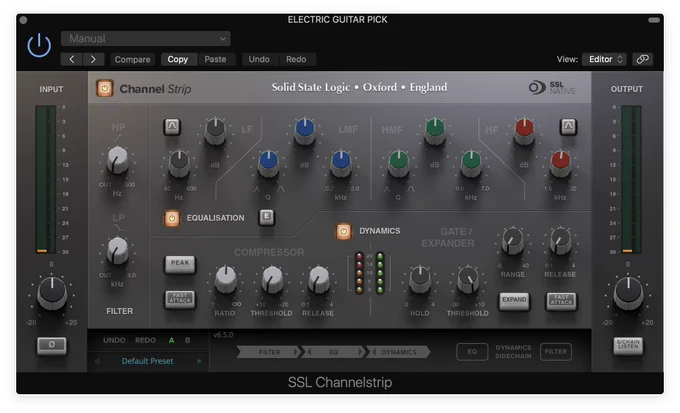The height and width of the screenshot is (413, 680).
Task: Click the compressor RELEASE knob
Action: point(319,280)
